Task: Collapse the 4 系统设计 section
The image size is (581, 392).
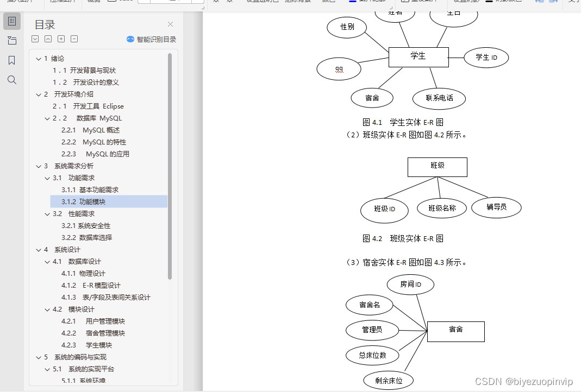Action: pyautogui.click(x=38, y=249)
